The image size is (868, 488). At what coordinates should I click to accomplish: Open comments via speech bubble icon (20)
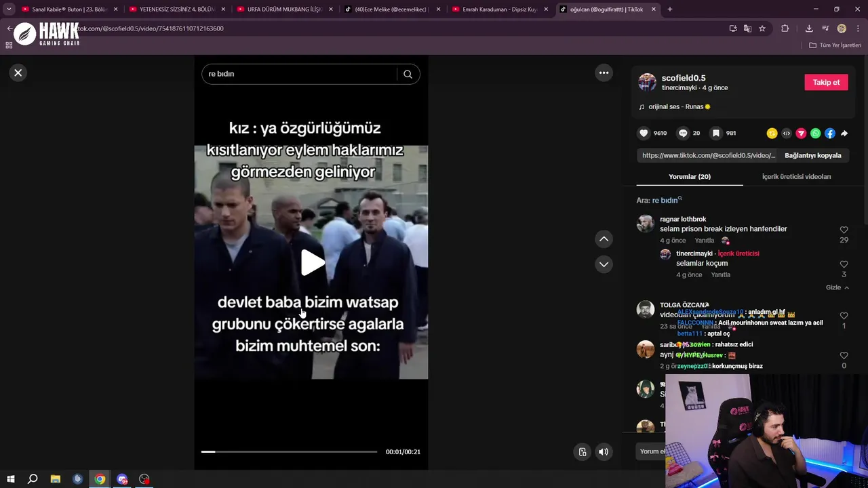pos(683,133)
